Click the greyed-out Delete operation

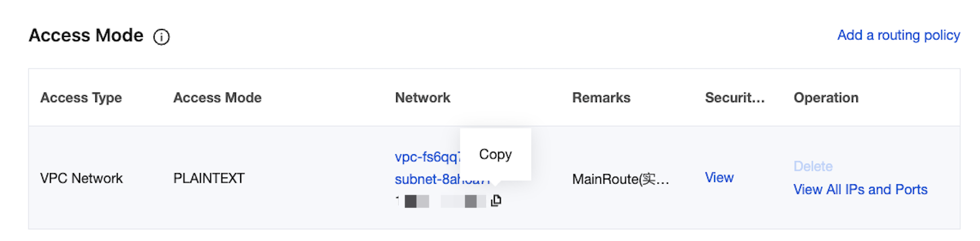(813, 167)
